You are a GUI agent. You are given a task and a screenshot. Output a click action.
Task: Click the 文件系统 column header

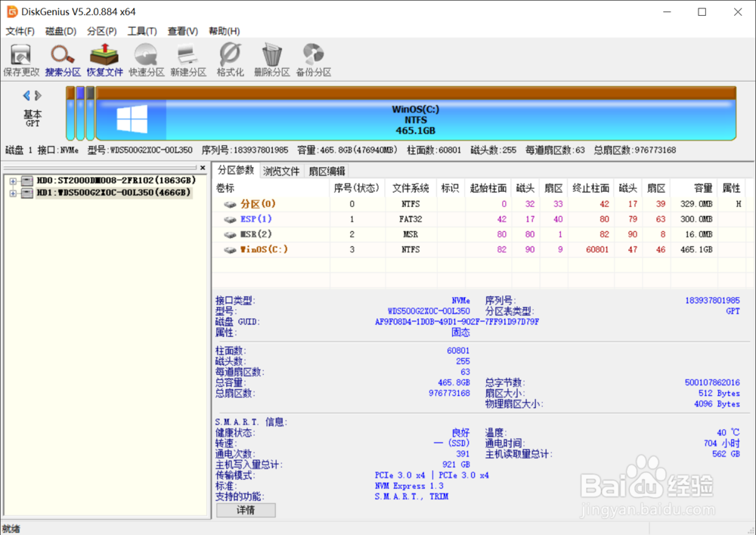pyautogui.click(x=411, y=188)
